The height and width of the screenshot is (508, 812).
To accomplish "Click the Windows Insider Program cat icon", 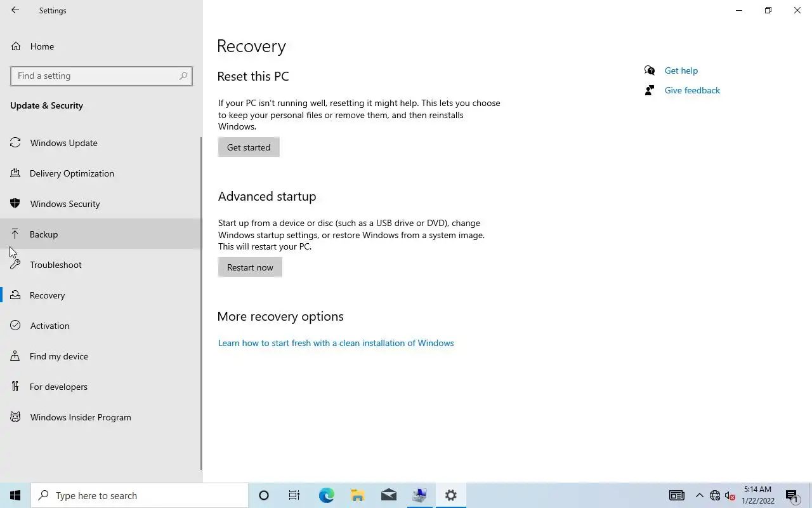I will (x=15, y=417).
